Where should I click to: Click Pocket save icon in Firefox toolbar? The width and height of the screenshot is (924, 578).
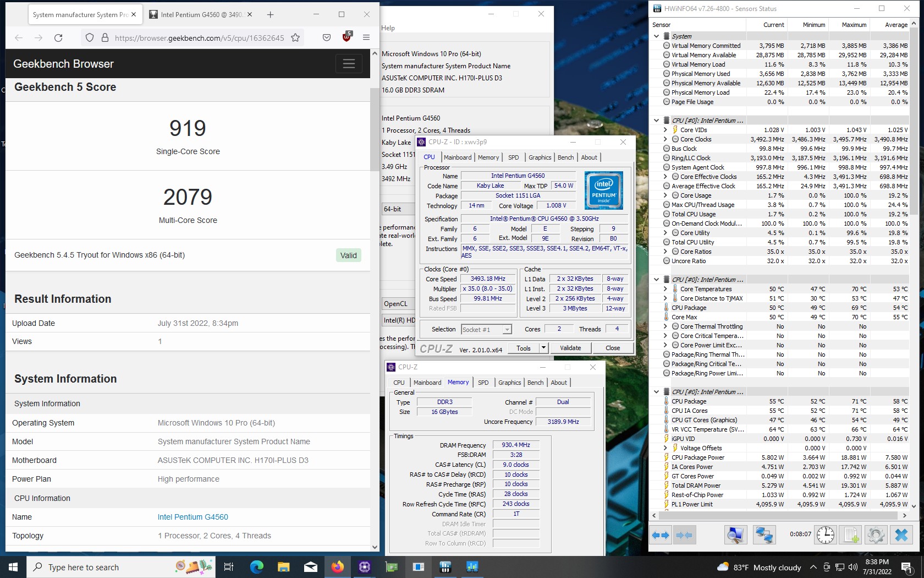(x=327, y=37)
